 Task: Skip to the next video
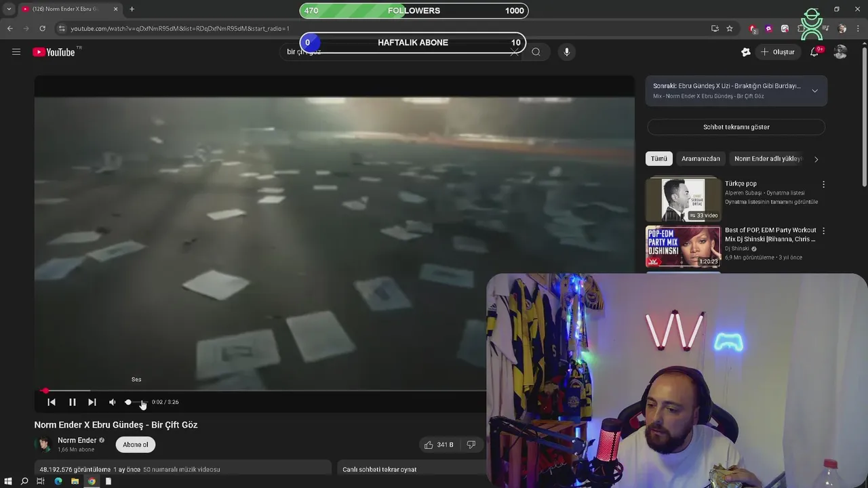(x=92, y=402)
